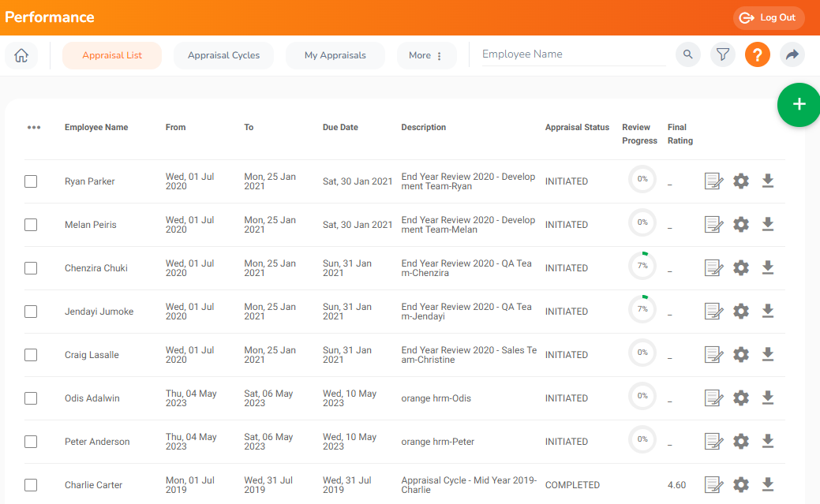Download Ryan Parker's appraisal
820x504 pixels.
click(768, 181)
